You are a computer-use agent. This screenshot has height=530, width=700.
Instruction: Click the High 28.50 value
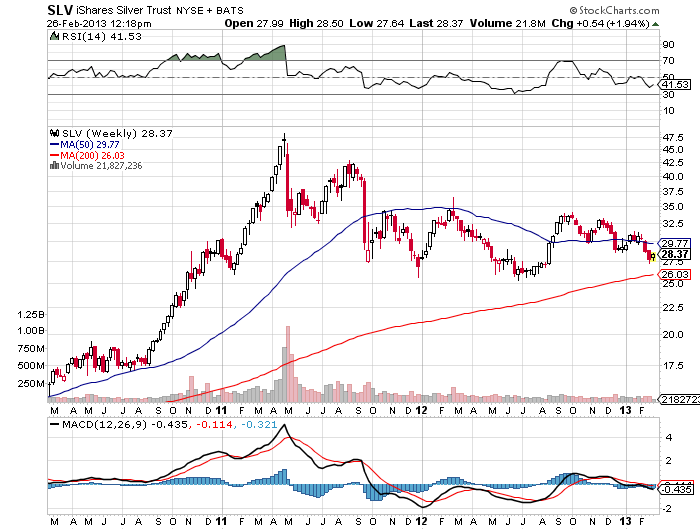(x=316, y=23)
